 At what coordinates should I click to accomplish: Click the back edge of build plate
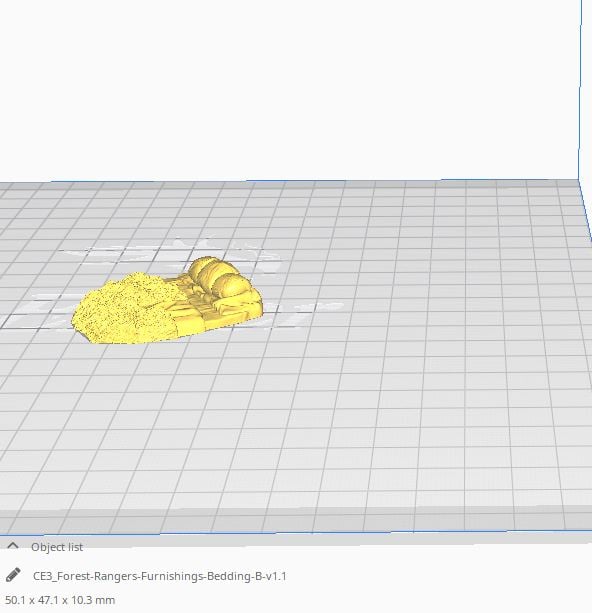tap(289, 182)
